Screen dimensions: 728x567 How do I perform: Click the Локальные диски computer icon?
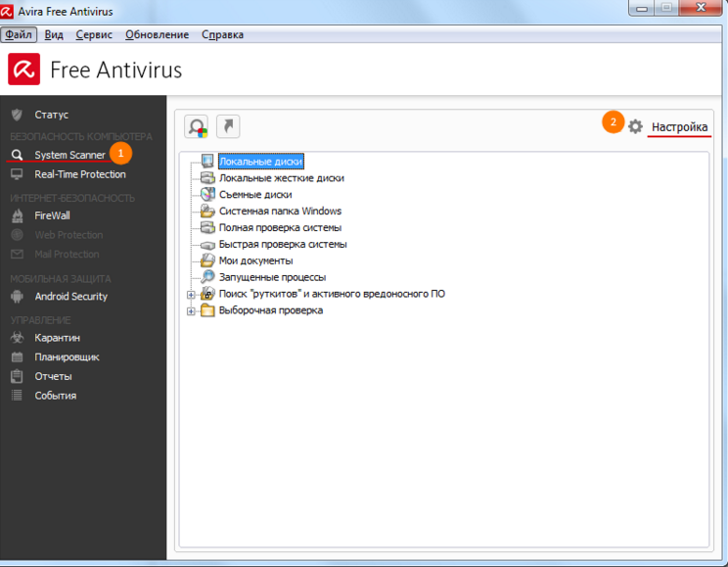pyautogui.click(x=207, y=161)
